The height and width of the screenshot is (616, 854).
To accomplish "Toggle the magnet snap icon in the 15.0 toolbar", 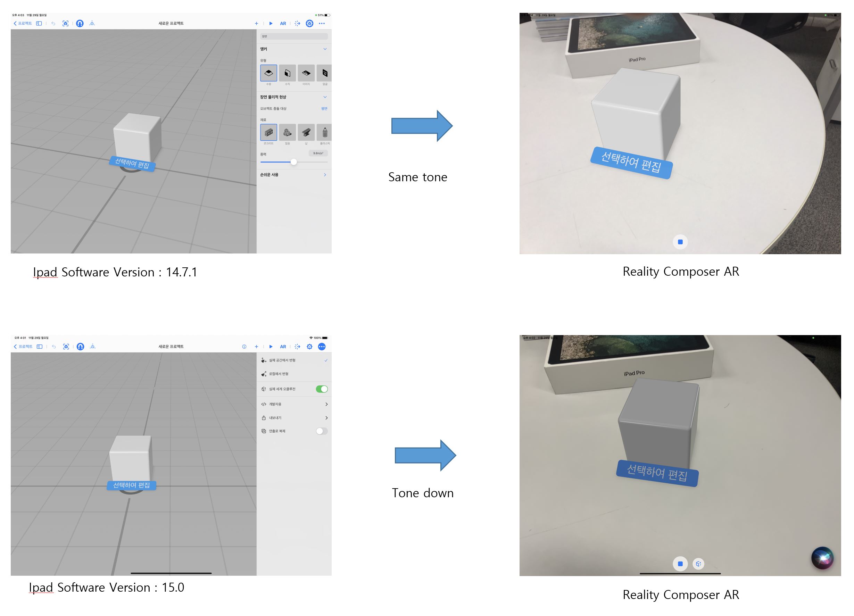I will (80, 347).
